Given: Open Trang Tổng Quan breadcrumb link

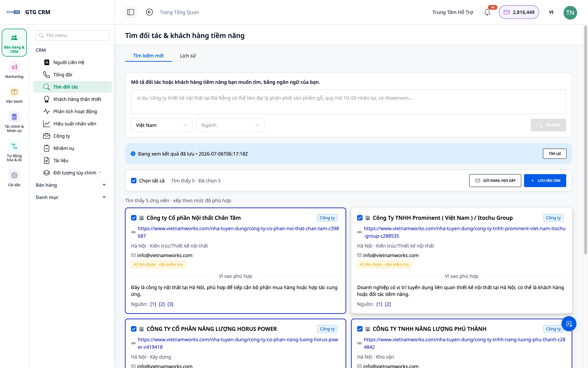Looking at the screenshot, I should tap(179, 12).
